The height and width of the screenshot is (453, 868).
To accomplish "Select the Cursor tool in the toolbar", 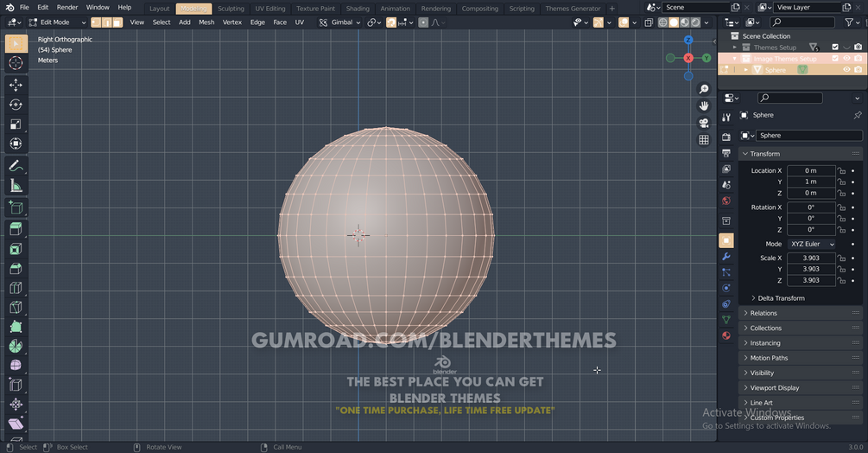I will (x=16, y=62).
